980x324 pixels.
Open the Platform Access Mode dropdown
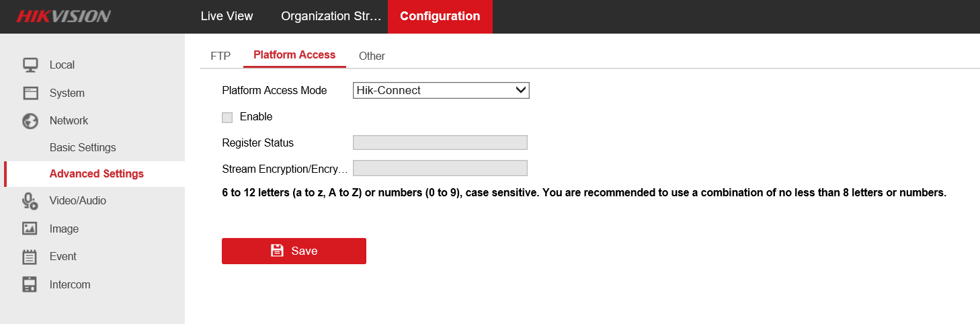tap(441, 90)
